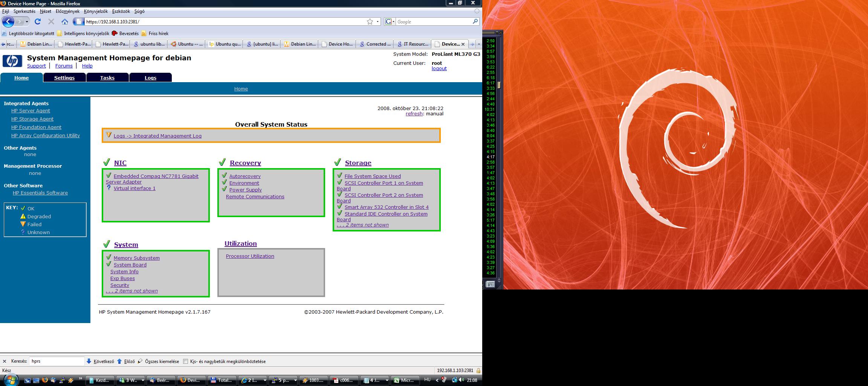Close the find bar with the X
The width and height of the screenshot is (868, 386).
coord(5,361)
